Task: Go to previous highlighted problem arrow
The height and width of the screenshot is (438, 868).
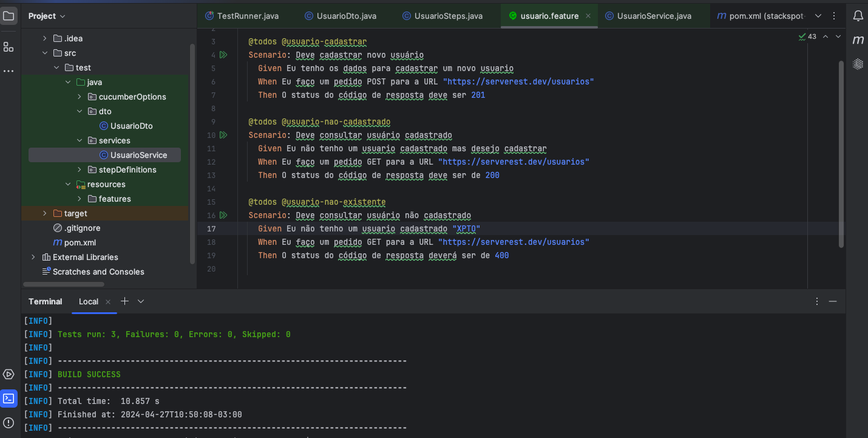Action: tap(825, 36)
